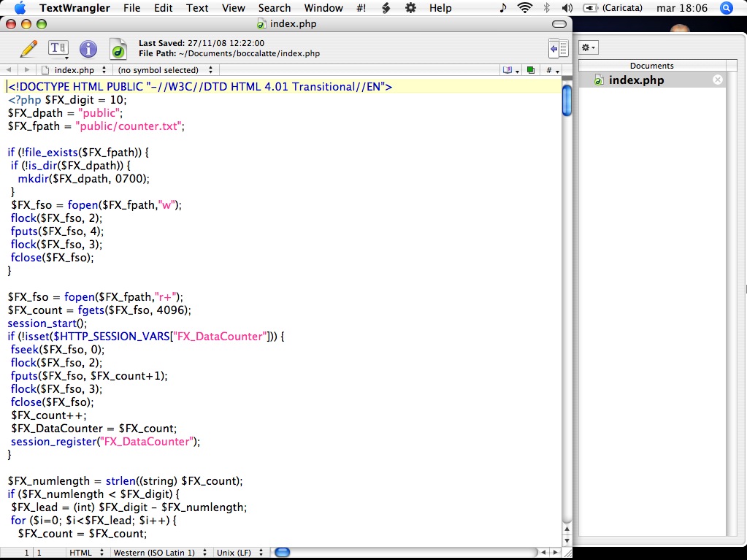Screen dimensions: 747x560
Task: Click the vertical scroll up arrow
Action: (567, 529)
